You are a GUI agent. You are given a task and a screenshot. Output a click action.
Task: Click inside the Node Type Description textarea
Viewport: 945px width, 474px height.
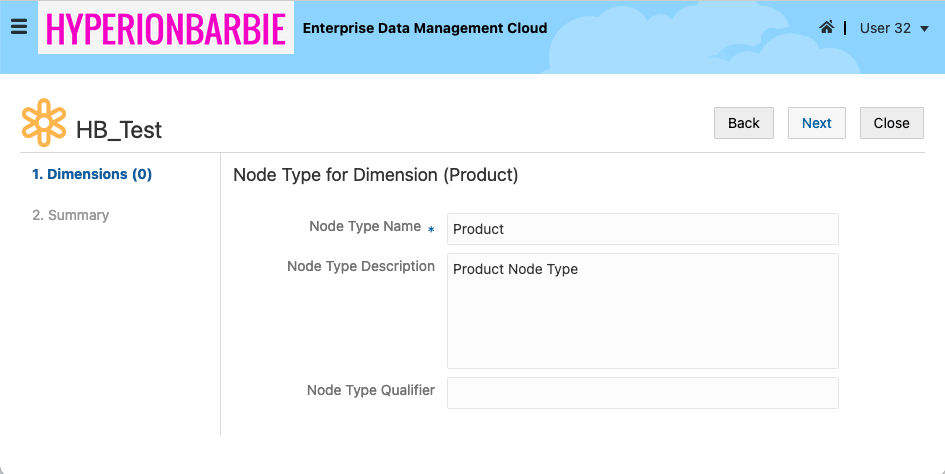[x=642, y=310]
